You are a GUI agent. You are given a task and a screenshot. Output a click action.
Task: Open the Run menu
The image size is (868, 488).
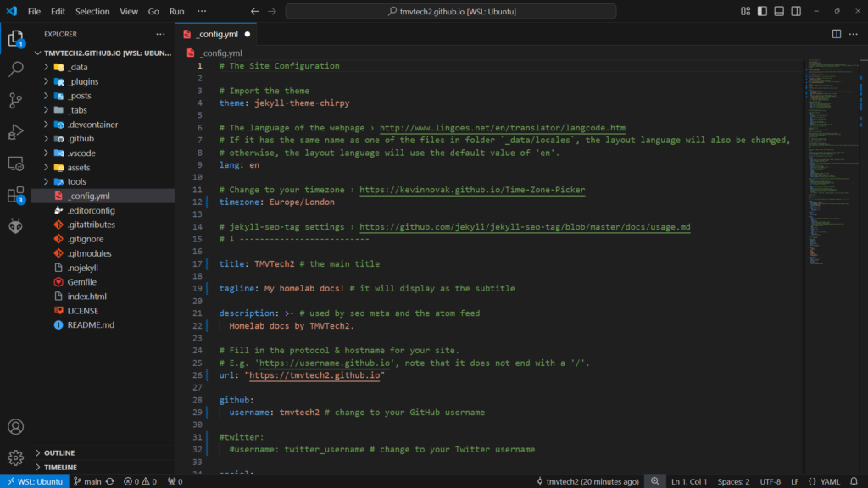coord(176,11)
